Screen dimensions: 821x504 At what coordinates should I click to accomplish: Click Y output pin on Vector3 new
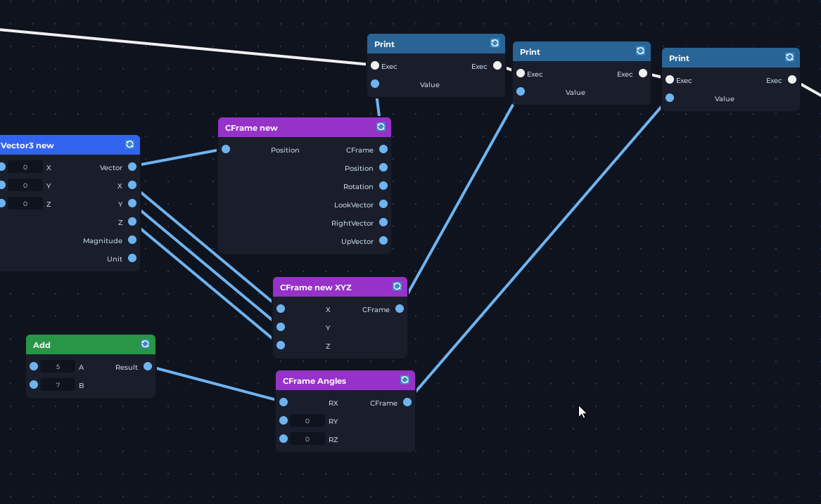pos(132,204)
